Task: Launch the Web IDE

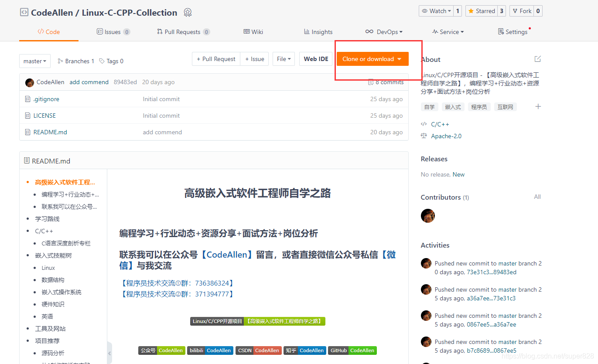Action: (x=316, y=59)
